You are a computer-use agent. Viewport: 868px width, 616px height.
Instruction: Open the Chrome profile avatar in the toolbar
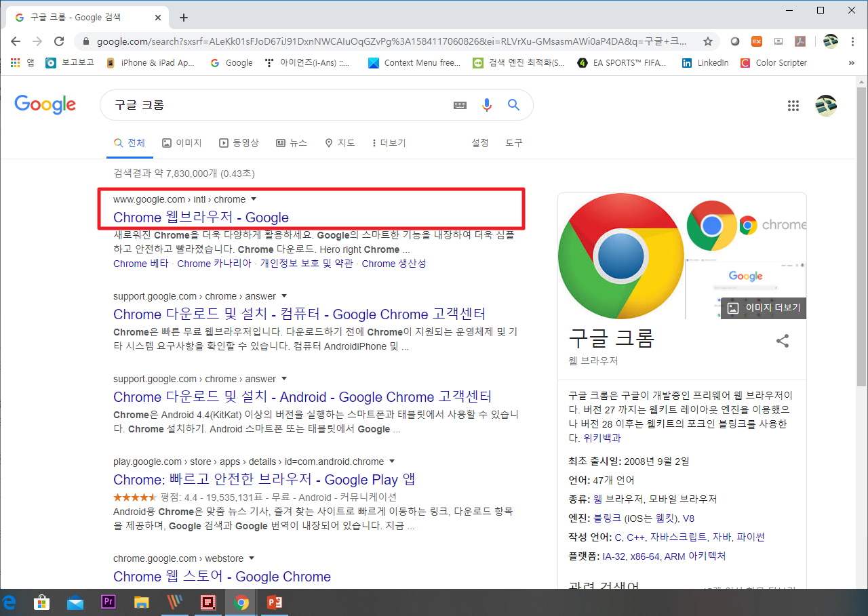(x=831, y=41)
